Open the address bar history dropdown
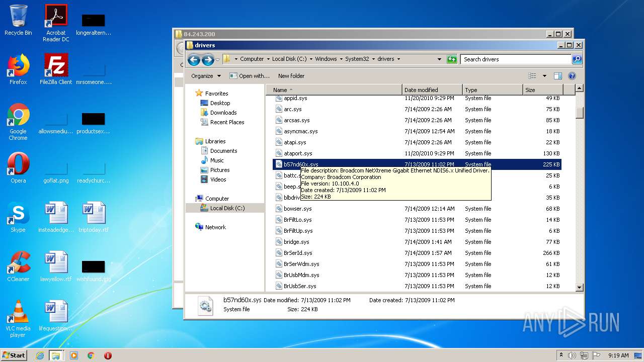Screen dimensions: 644x362 [439, 59]
